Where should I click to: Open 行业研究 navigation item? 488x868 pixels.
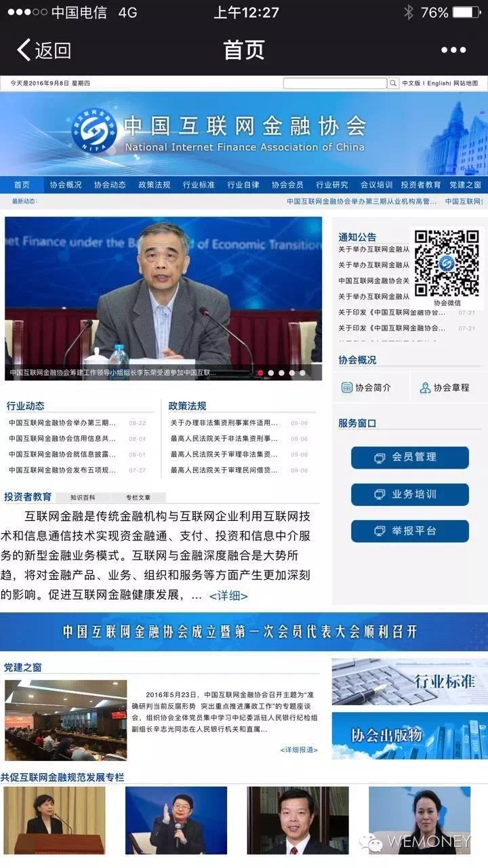[332, 185]
